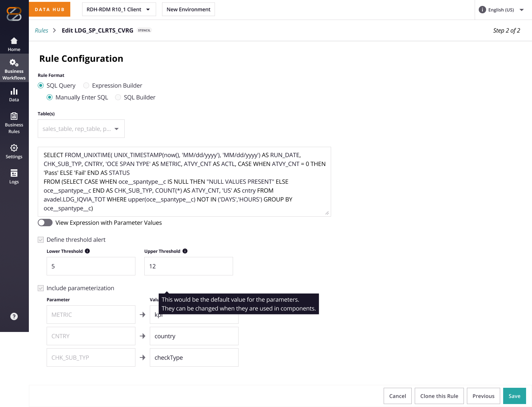532x407 pixels.
Task: Toggle View Expression with Parameter Values
Action: (x=45, y=223)
